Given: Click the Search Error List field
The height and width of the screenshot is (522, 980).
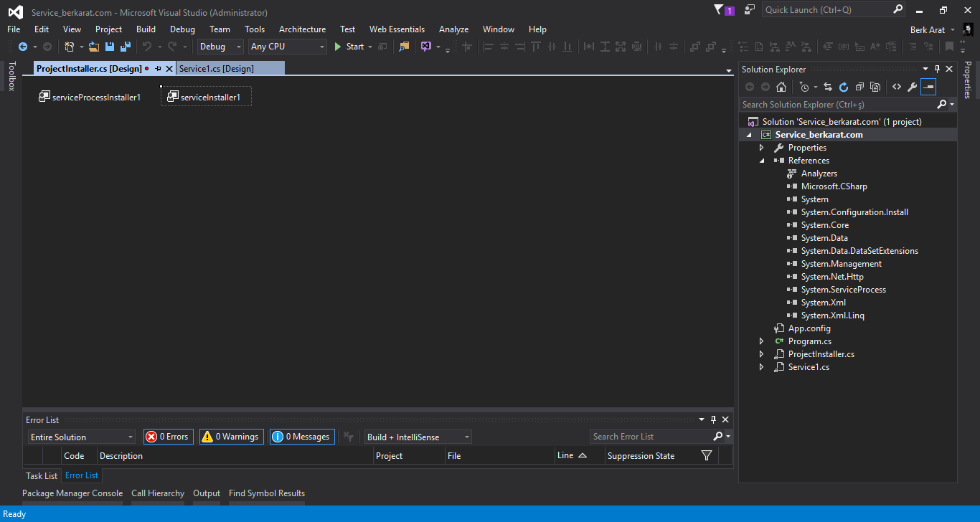Looking at the screenshot, I should (x=651, y=437).
